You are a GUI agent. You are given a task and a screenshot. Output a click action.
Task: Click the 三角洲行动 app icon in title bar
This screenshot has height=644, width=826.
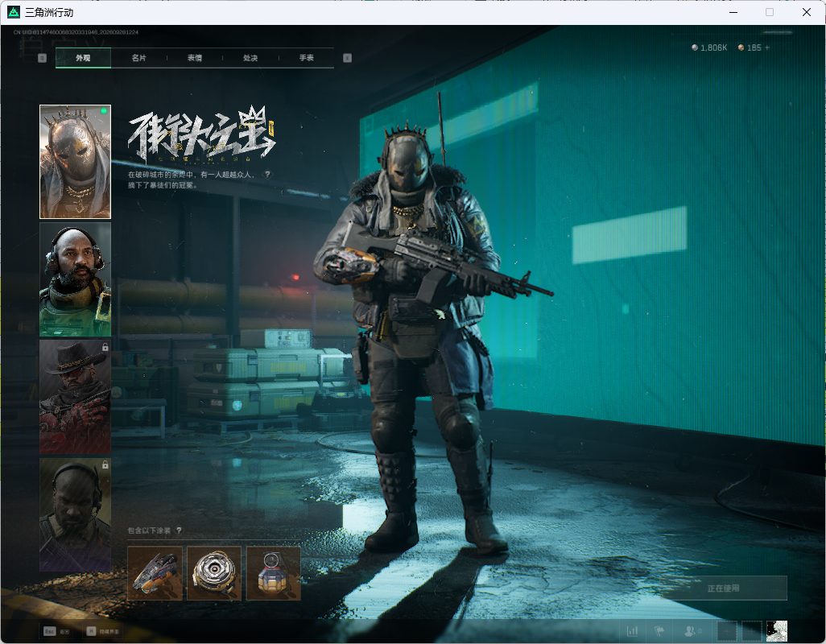[x=14, y=12]
